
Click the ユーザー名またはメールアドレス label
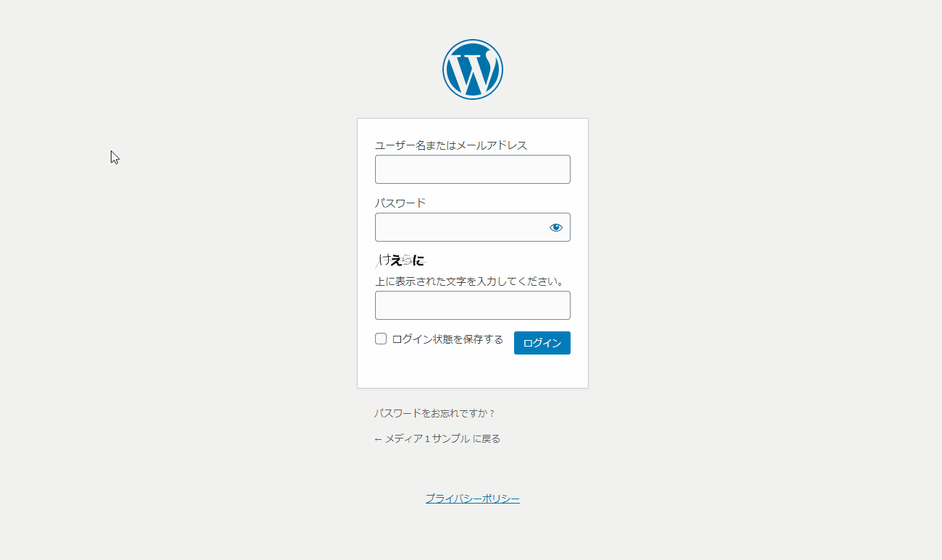(451, 145)
